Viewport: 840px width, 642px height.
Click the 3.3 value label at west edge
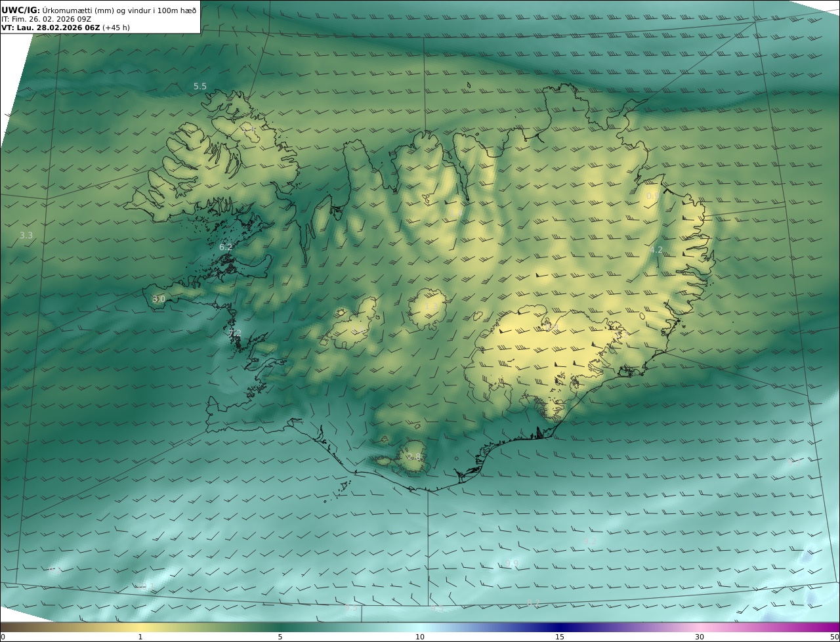(26, 235)
